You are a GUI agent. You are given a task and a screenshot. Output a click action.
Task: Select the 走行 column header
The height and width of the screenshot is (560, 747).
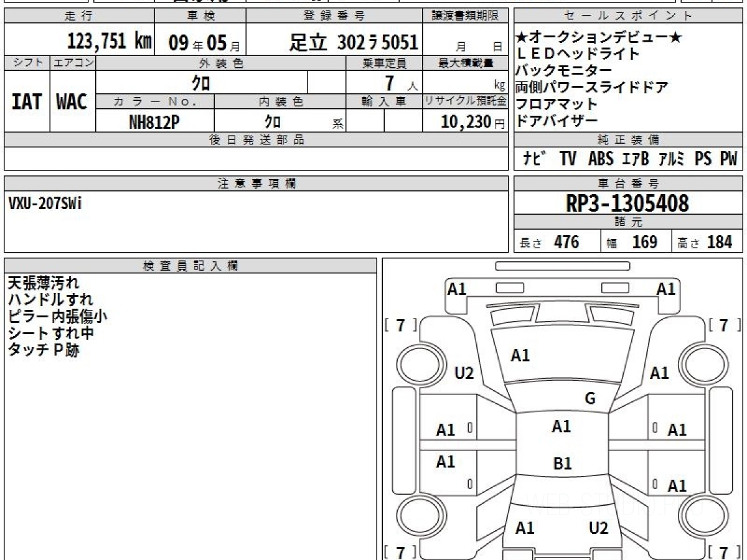click(x=79, y=16)
